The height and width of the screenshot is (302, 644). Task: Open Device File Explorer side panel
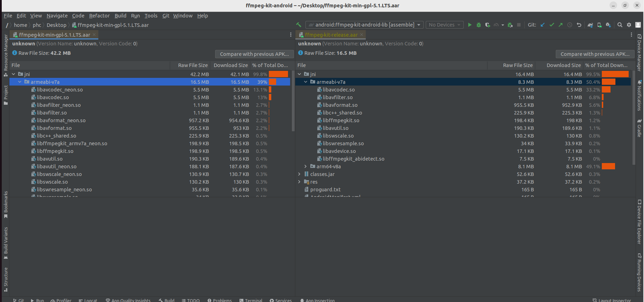[x=639, y=222]
